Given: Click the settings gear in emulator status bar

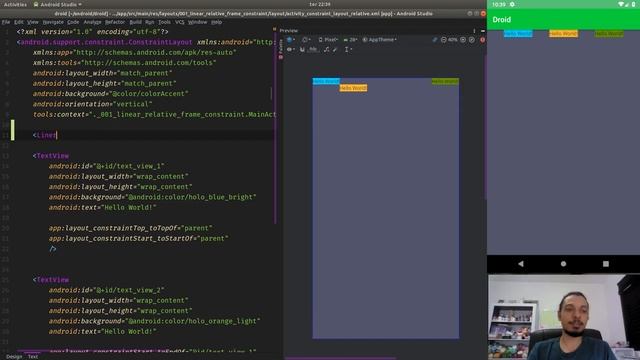Looking at the screenshot, I should tap(512, 4).
